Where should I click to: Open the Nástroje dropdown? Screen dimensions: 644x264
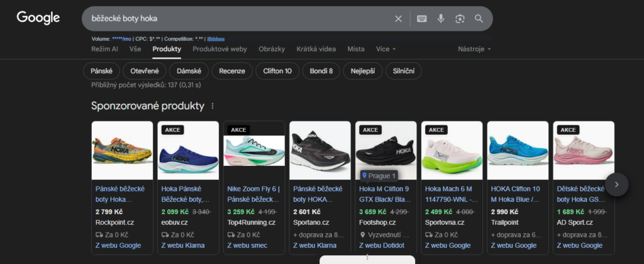point(474,49)
